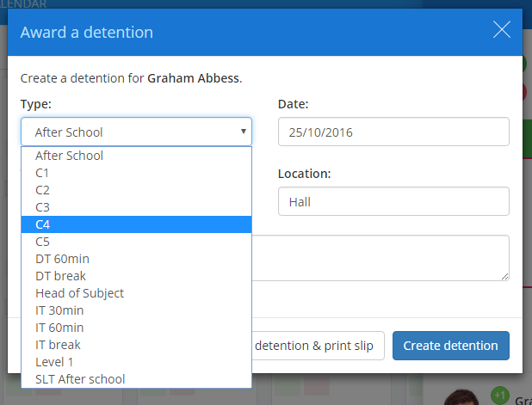Choose IT 30min option
The image size is (532, 405).
coord(136,310)
